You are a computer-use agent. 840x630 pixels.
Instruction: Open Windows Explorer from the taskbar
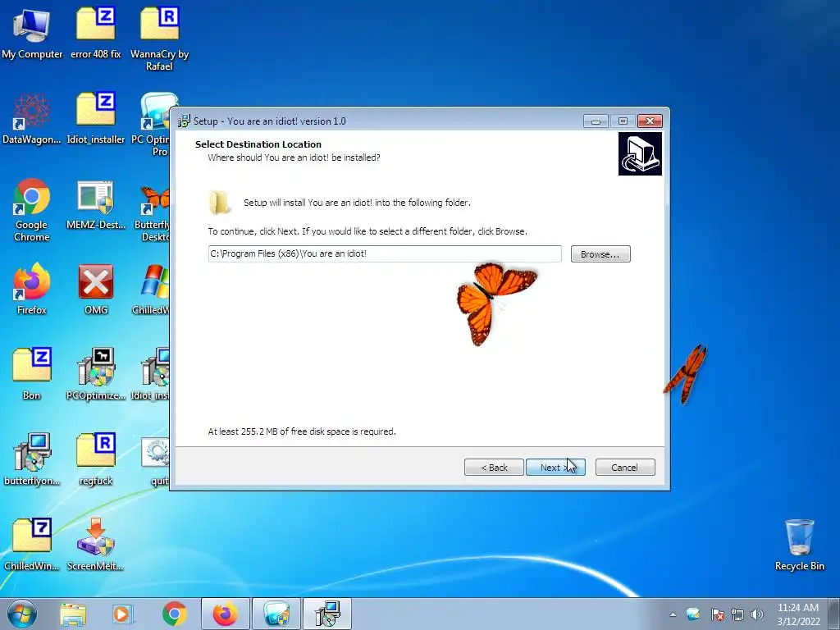pyautogui.click(x=73, y=614)
